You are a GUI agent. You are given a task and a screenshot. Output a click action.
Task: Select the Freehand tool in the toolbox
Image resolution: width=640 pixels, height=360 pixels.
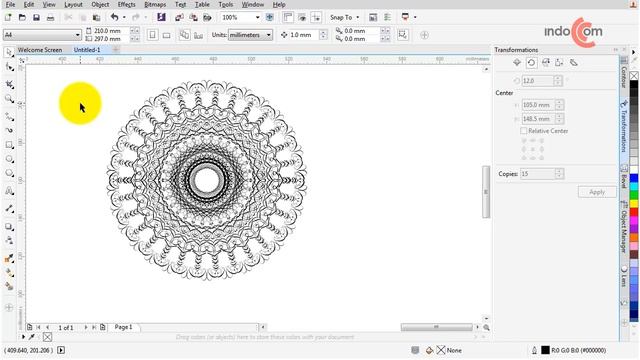pos(9,117)
